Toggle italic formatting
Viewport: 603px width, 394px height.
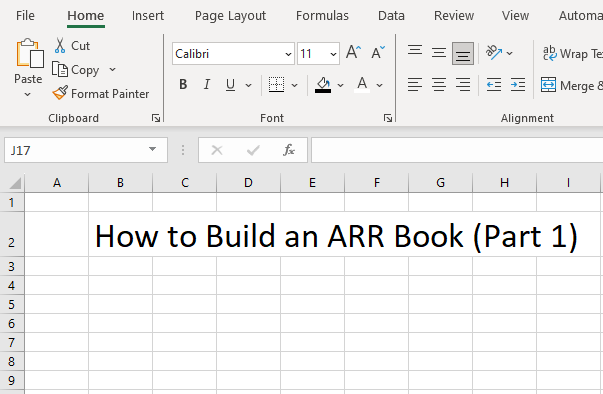207,85
